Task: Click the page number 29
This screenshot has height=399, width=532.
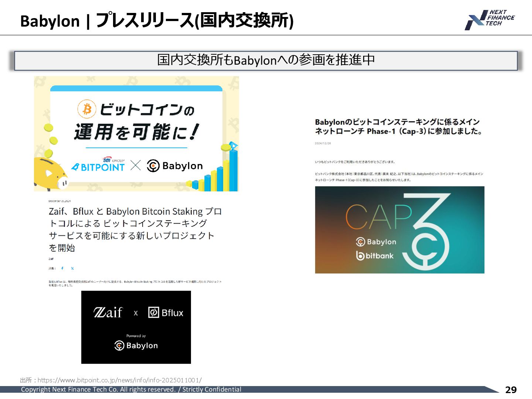Action: (x=511, y=390)
